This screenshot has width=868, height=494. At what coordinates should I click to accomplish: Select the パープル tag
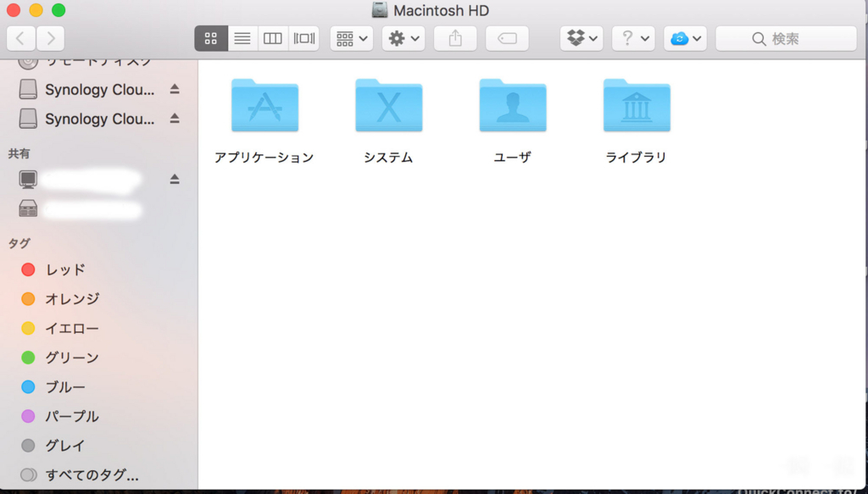tap(60, 416)
